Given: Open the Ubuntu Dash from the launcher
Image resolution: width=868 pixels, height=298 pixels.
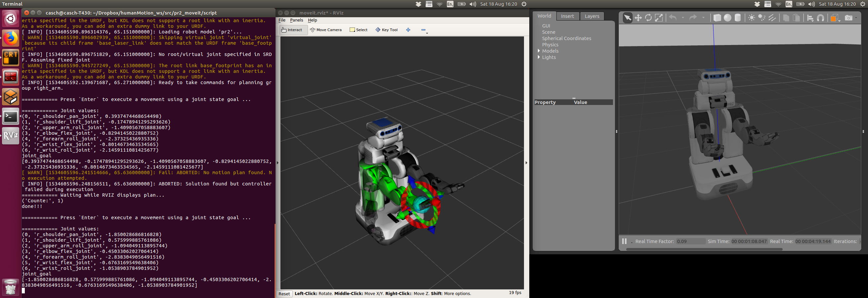Looking at the screenshot, I should [x=11, y=18].
